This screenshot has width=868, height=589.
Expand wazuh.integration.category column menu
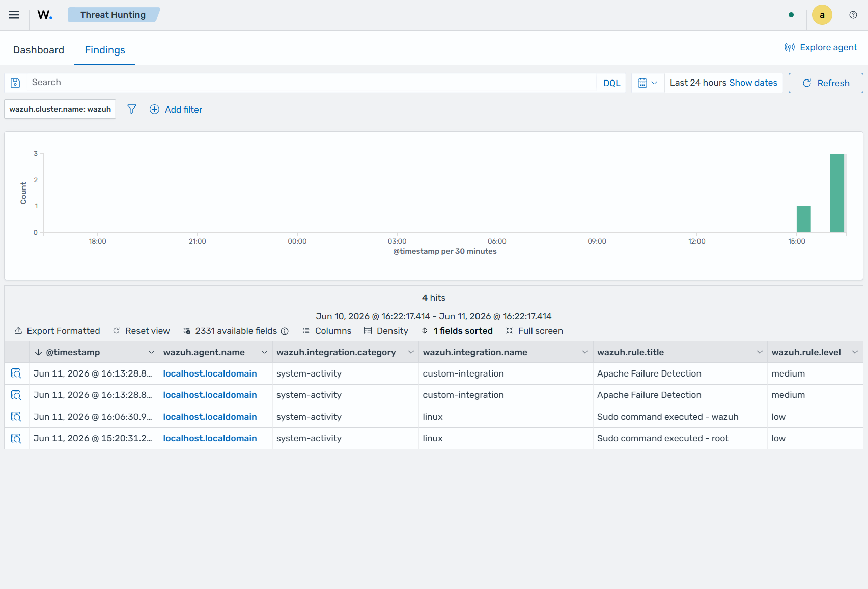[x=411, y=352]
